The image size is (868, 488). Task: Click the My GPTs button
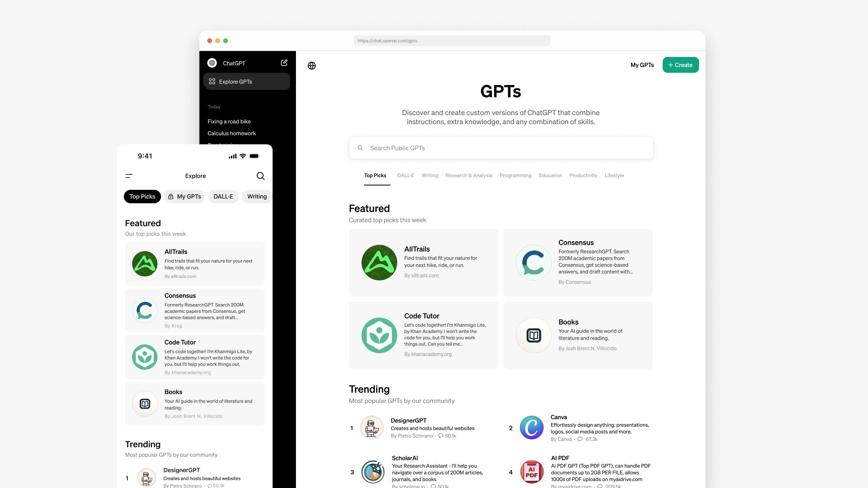click(x=642, y=64)
